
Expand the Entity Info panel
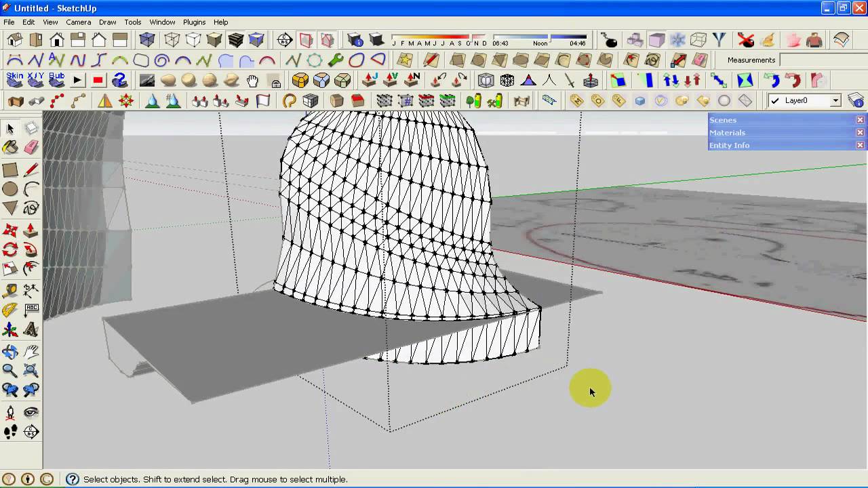(730, 146)
